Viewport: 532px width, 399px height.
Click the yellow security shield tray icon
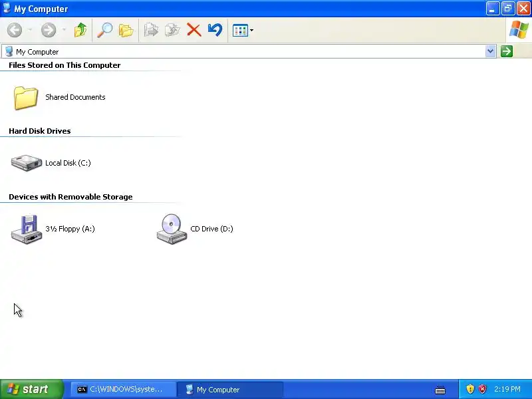tap(470, 389)
